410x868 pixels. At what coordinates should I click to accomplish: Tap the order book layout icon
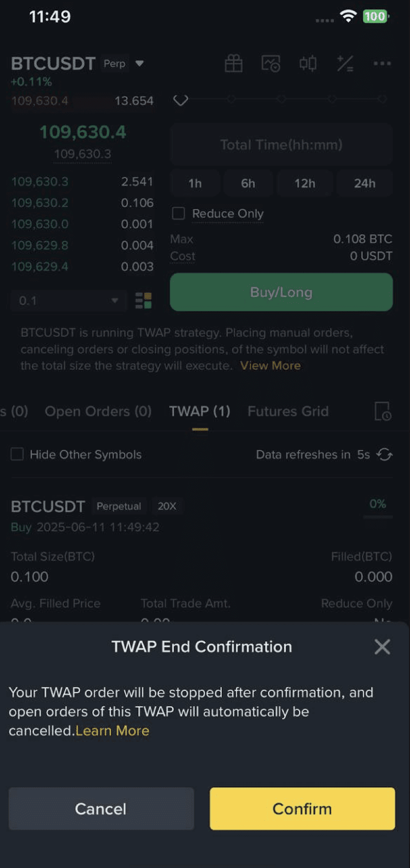[x=143, y=301]
